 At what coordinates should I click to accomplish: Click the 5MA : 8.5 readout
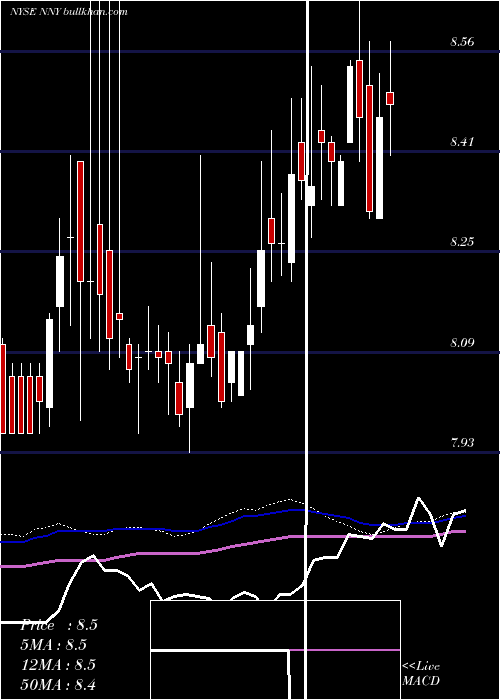(54, 645)
